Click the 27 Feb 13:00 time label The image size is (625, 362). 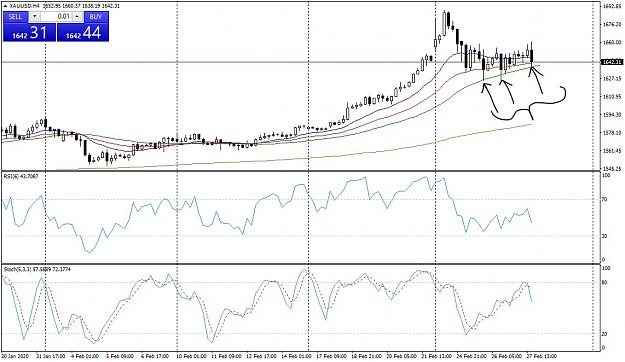[542, 356]
